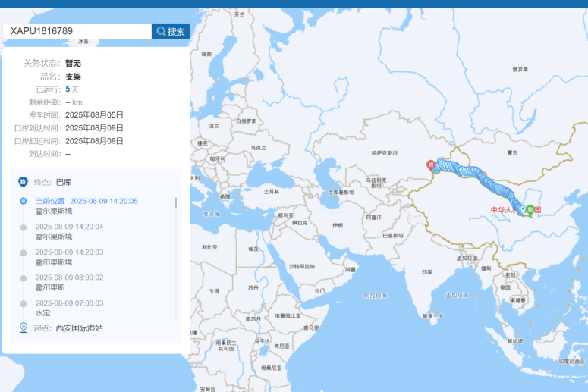Click the blue current-position pin on map
The image size is (588, 392).
[523, 209]
